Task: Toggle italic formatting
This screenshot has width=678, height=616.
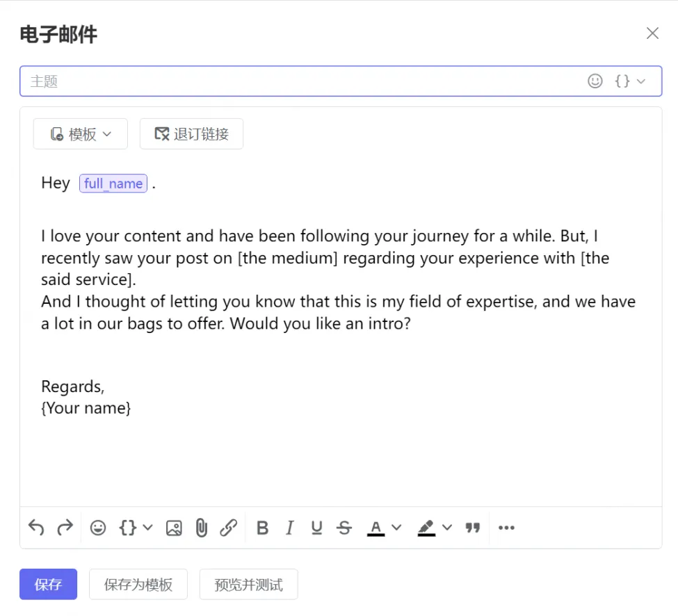Action: pyautogui.click(x=289, y=528)
